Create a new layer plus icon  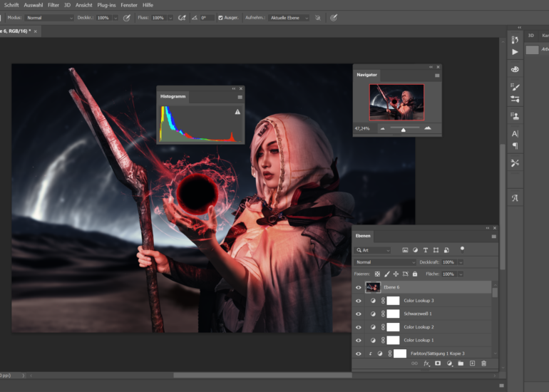pos(472,363)
